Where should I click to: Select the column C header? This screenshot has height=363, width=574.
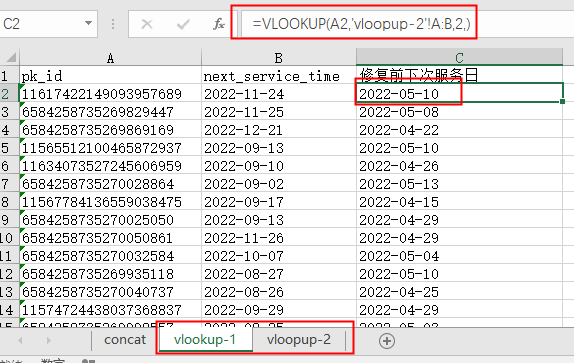point(459,57)
